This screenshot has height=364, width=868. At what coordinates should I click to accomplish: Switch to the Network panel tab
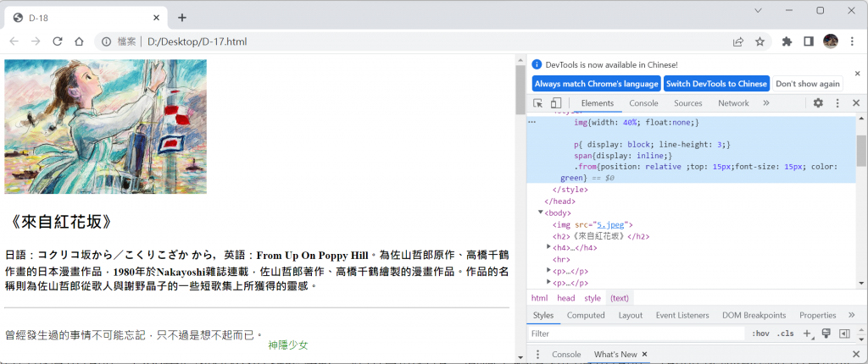tap(733, 103)
